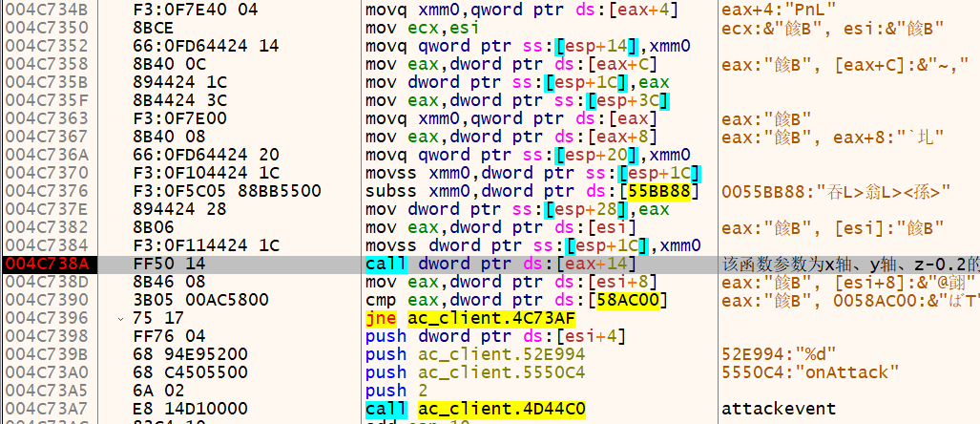Screen dimensions: 980x424
Task: Click the Chinese comment on the call row
Action: tap(849, 264)
